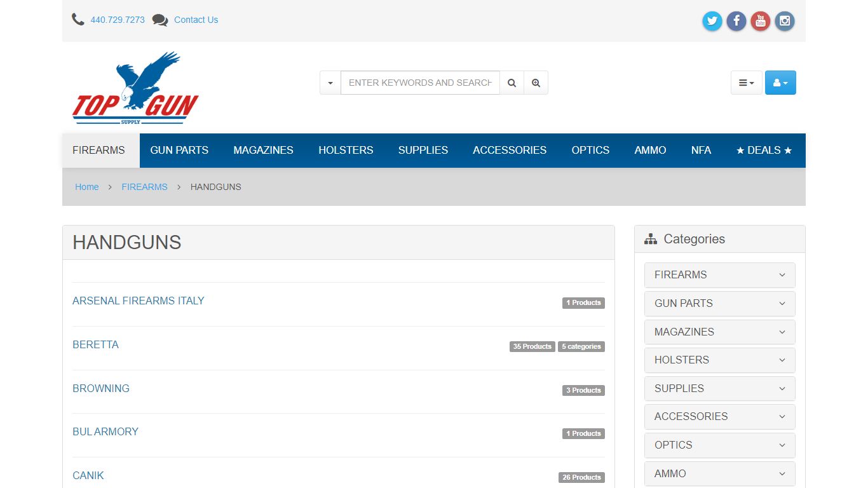Open MAGAZINES in navigation bar
The width and height of the screenshot is (868, 488).
263,151
